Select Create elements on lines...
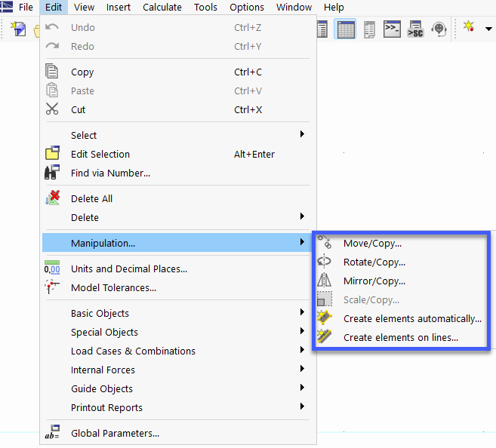Screen dimensions: 496x448 point(401,338)
